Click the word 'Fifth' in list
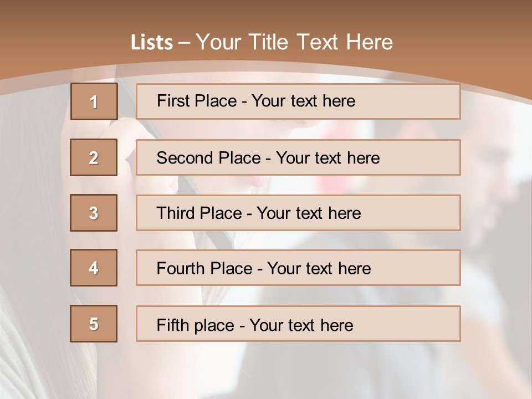Viewport: 532px width, 399px height. (x=172, y=325)
